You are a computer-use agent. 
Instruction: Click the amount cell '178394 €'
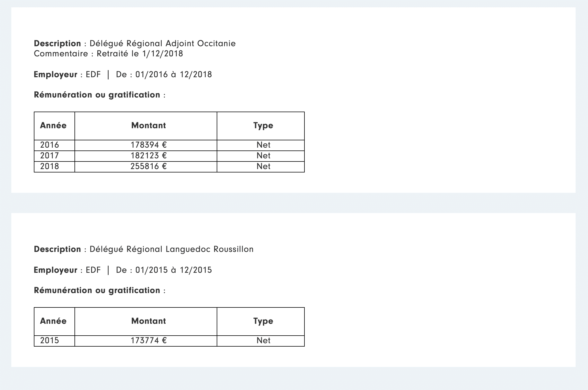point(148,145)
